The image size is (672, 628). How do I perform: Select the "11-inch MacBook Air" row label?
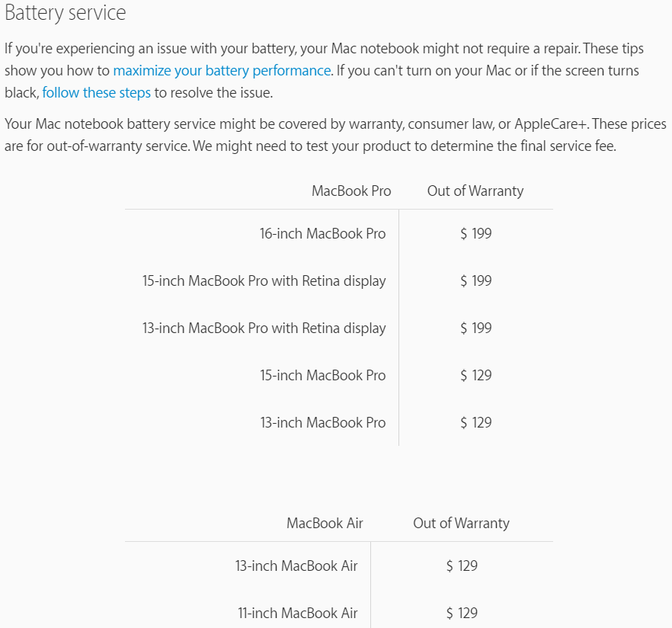pyautogui.click(x=296, y=613)
